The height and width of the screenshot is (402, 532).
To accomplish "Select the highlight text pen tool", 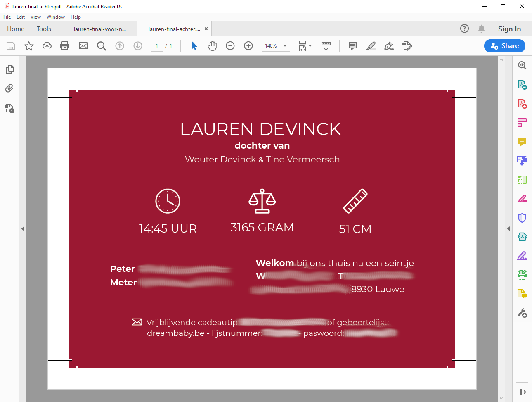I will pos(371,46).
